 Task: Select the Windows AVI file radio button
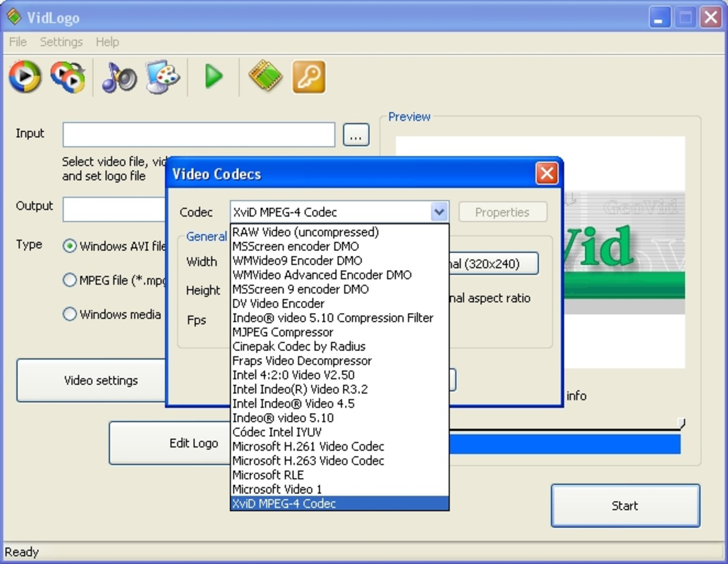pos(70,245)
